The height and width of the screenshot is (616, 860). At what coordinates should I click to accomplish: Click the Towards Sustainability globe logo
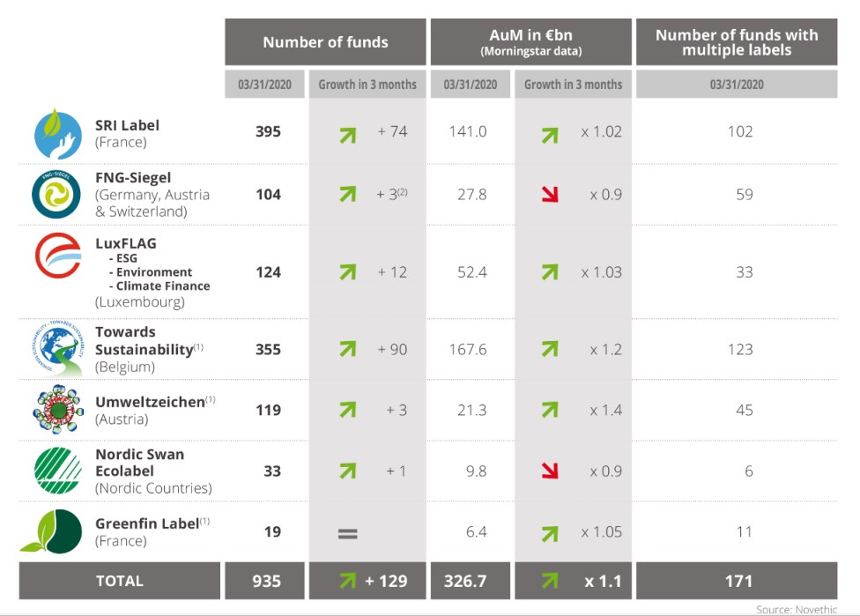(56, 350)
